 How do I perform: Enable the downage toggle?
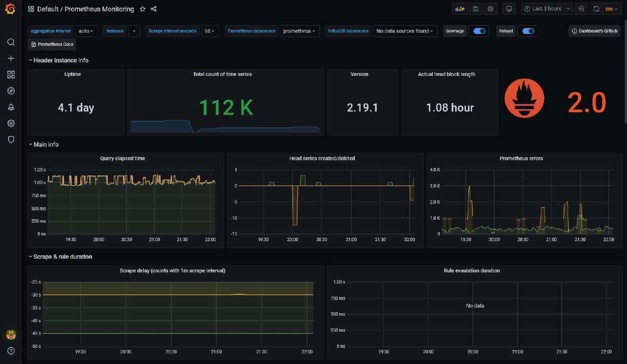[x=479, y=31]
